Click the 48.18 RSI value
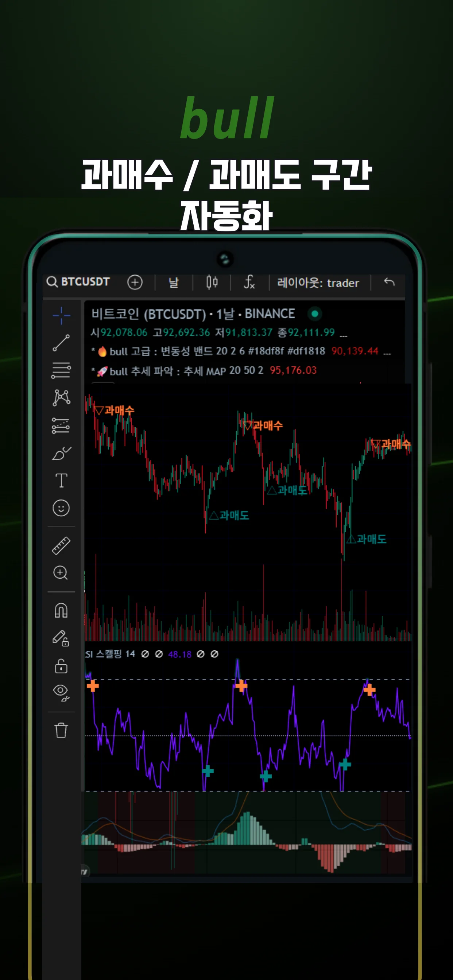Image resolution: width=453 pixels, height=980 pixels. [180, 654]
